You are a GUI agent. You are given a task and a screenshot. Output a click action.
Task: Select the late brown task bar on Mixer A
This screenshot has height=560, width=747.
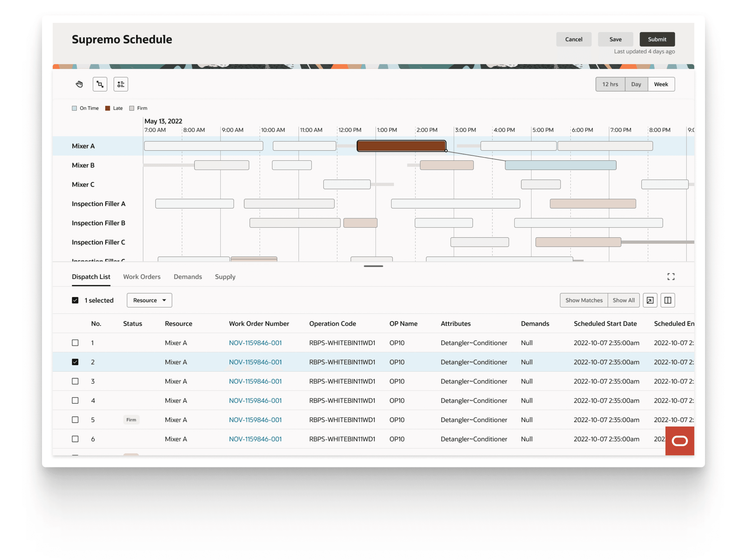[x=402, y=146]
